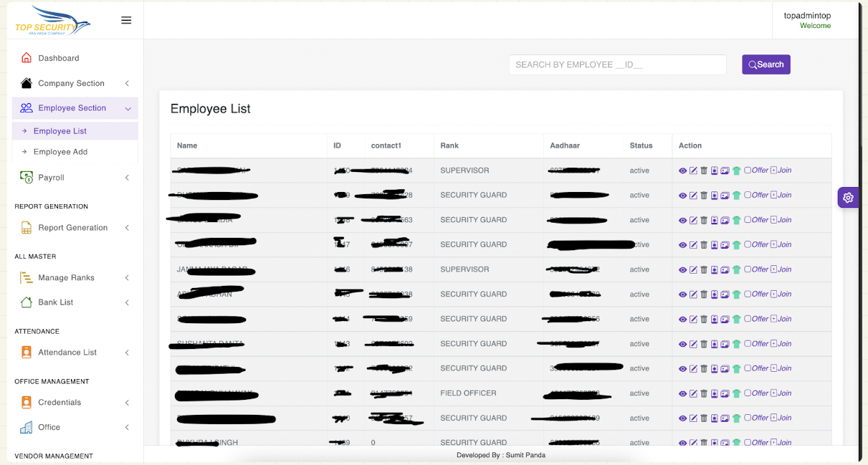The image size is (868, 465).
Task: Click the photo gallery icon in first employee row
Action: (x=725, y=171)
